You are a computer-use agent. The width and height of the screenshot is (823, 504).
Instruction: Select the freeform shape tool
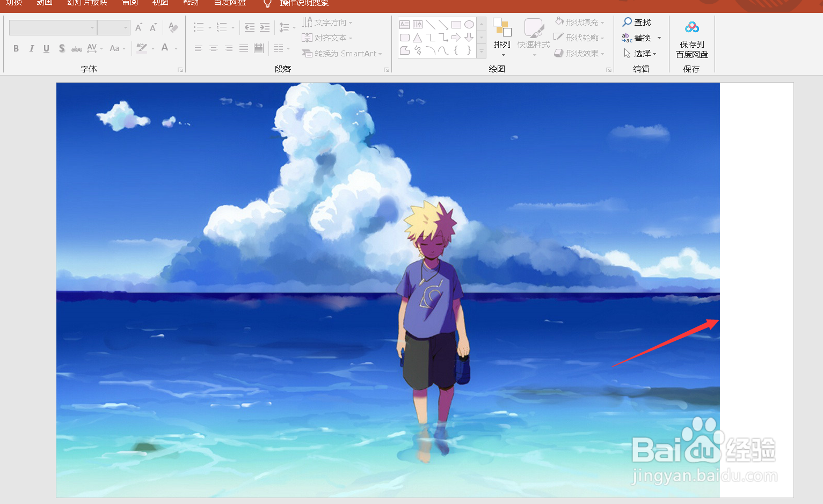(405, 50)
